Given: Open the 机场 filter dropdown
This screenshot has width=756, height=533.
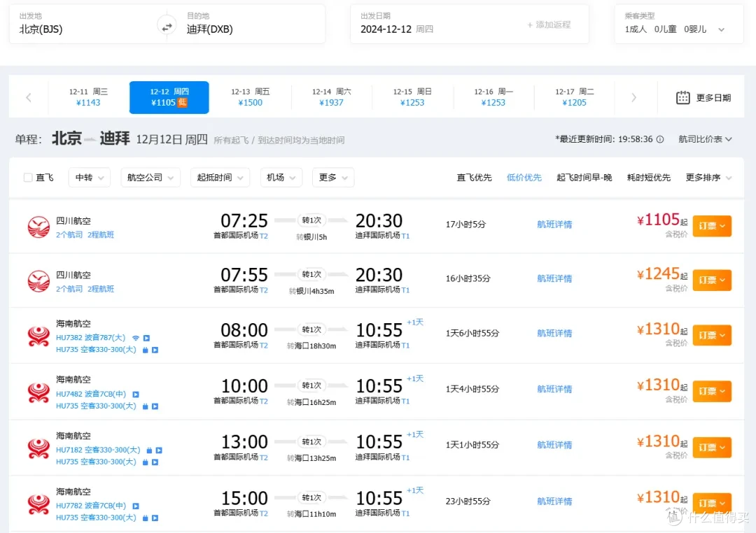Looking at the screenshot, I should coord(281,178).
